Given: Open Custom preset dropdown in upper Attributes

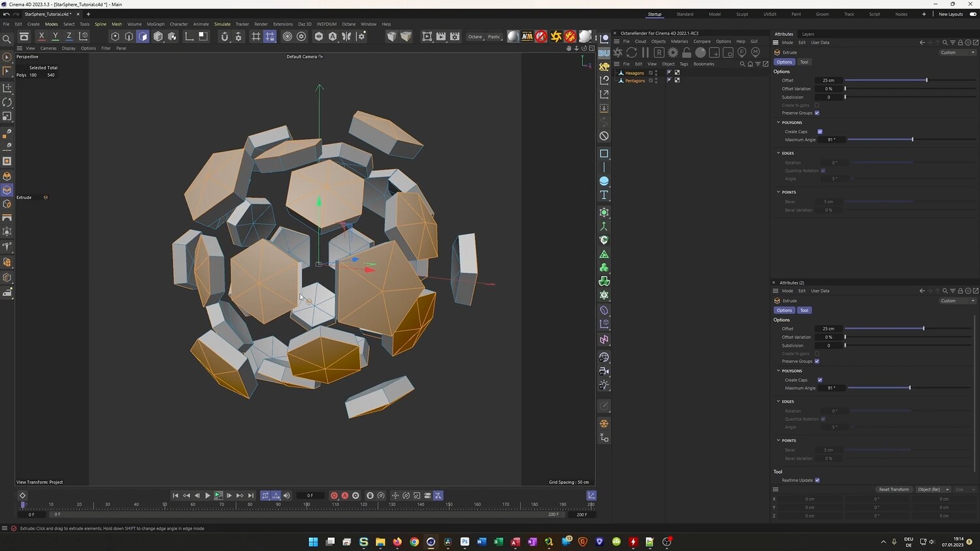Looking at the screenshot, I should pos(958,52).
